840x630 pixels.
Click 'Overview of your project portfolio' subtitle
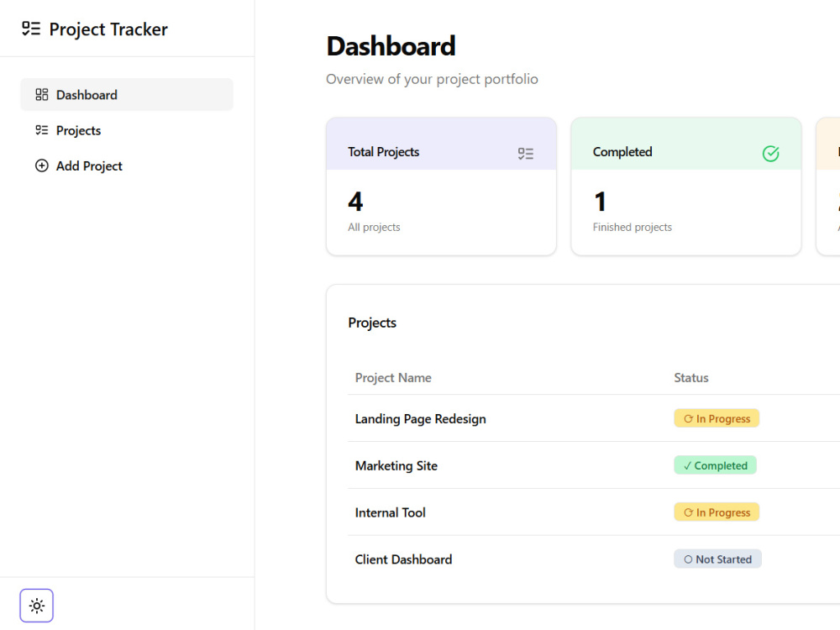pos(432,79)
